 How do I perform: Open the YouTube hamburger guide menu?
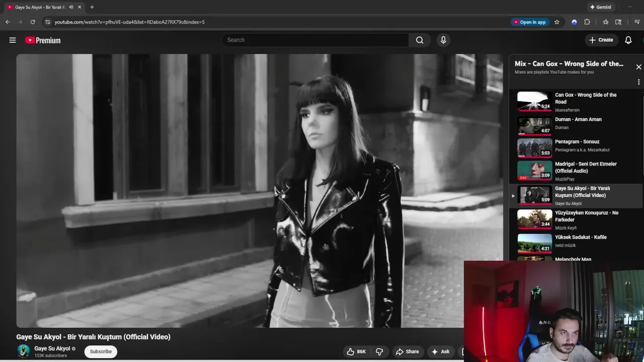pos(13,40)
